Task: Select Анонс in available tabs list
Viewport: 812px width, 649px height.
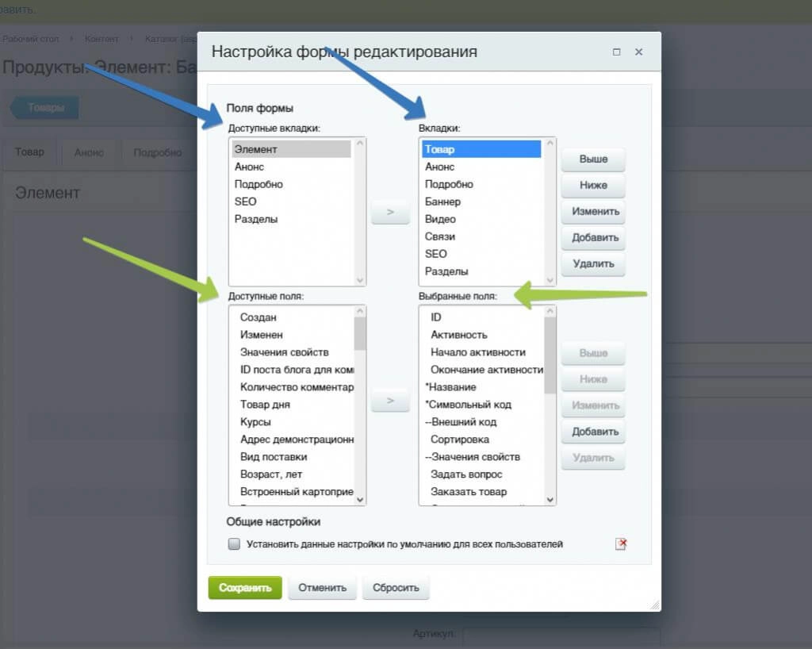Action: coord(291,167)
